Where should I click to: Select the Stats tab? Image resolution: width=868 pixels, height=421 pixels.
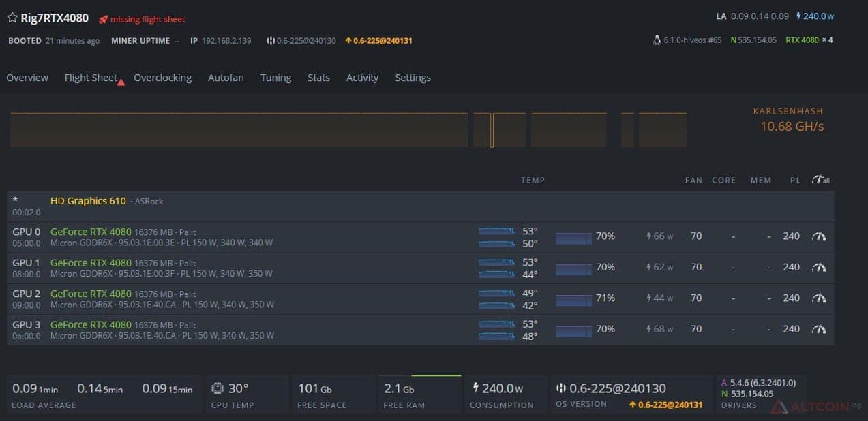(x=318, y=78)
